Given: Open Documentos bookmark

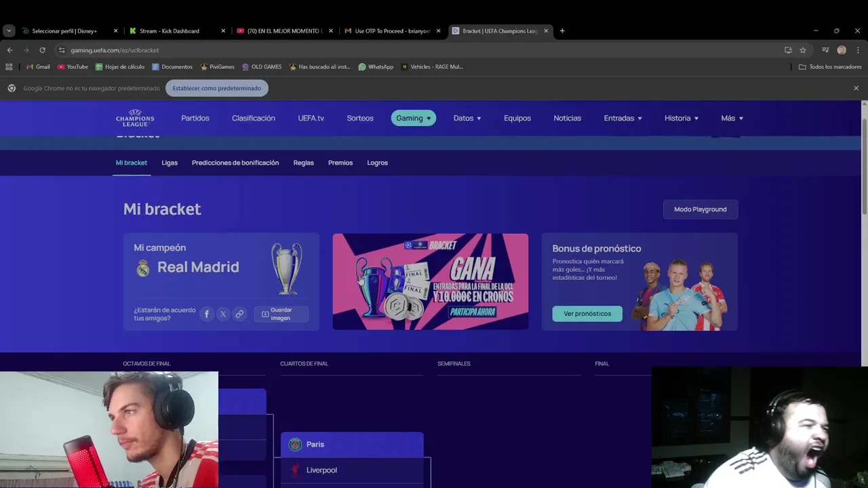Looking at the screenshot, I should point(172,66).
